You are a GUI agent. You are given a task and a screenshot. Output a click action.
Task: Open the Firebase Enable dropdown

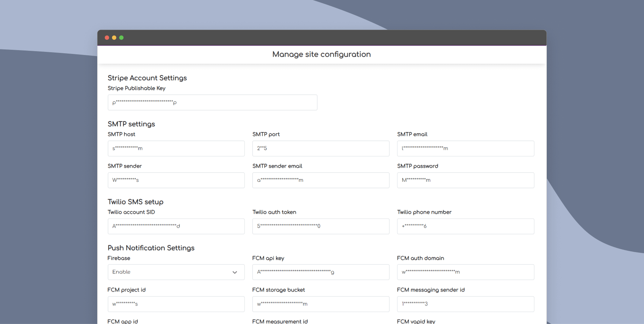176,272
